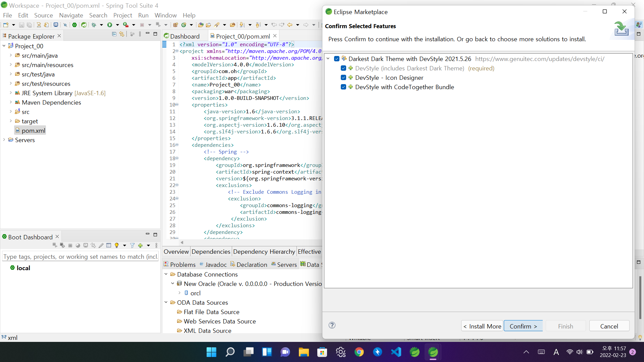Click the green Run launch button

tap(109, 25)
